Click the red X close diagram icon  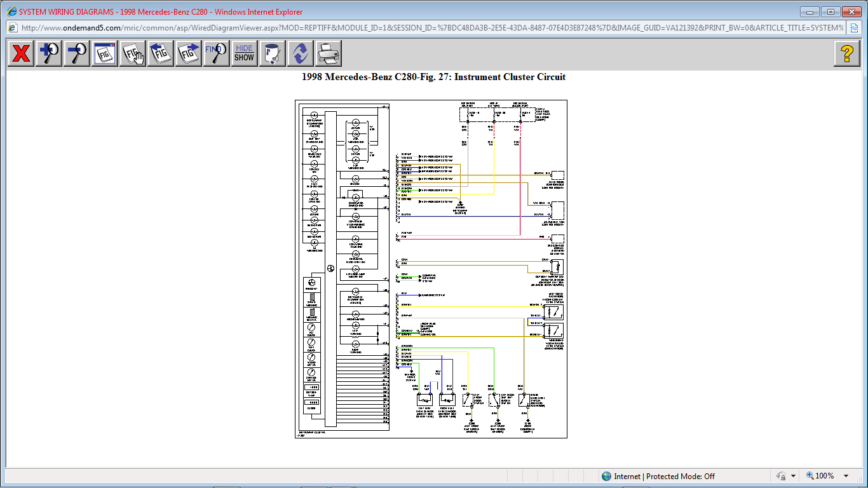point(21,53)
